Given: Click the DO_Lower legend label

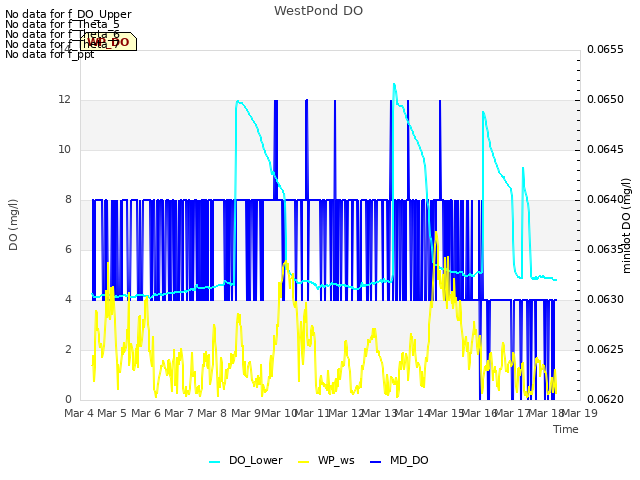Looking at the screenshot, I should click(256, 460).
